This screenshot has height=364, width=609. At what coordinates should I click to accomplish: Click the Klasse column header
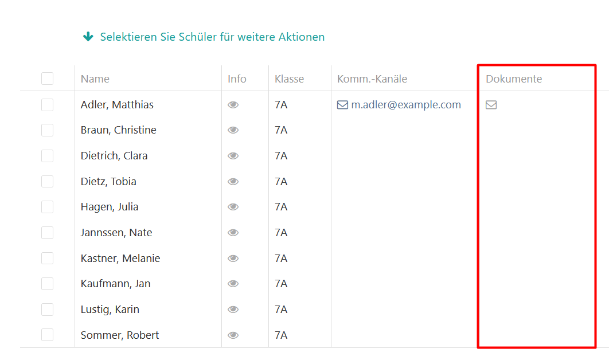[289, 79]
